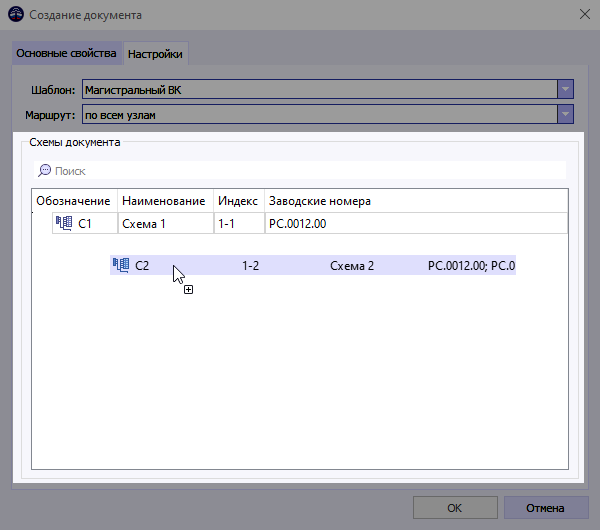Viewport: 600px width, 530px height.
Task: Click the PC.0012.00 serial number cell
Action: click(416, 223)
